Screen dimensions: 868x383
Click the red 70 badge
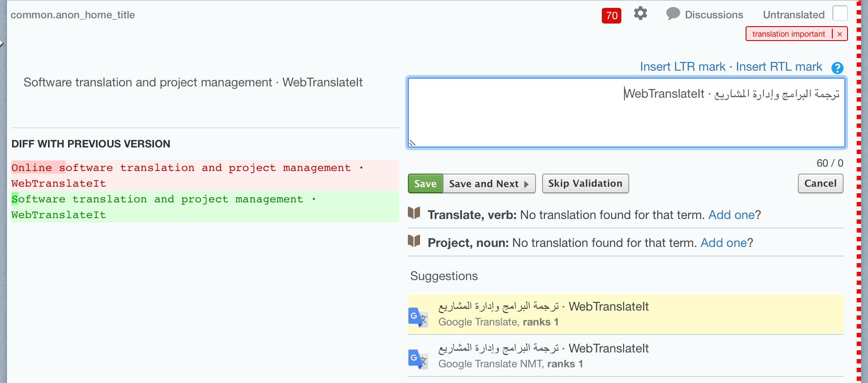point(611,16)
